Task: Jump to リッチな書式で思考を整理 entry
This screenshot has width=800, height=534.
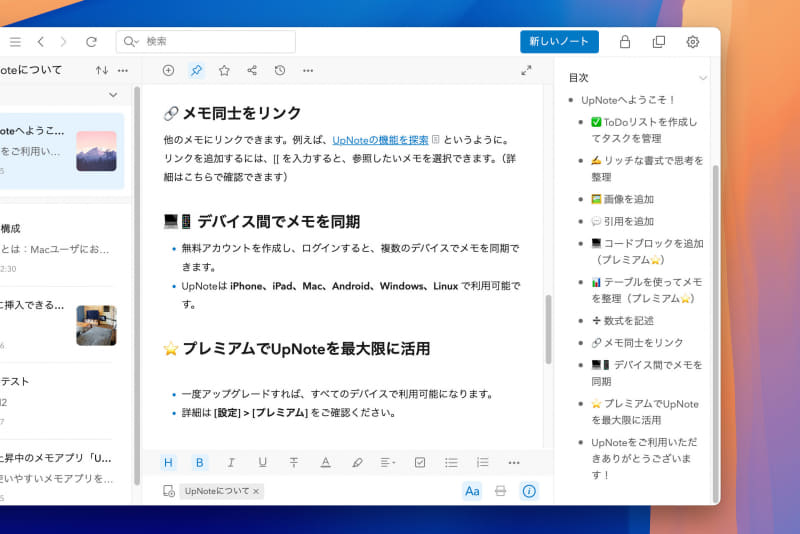Action: tap(647, 169)
